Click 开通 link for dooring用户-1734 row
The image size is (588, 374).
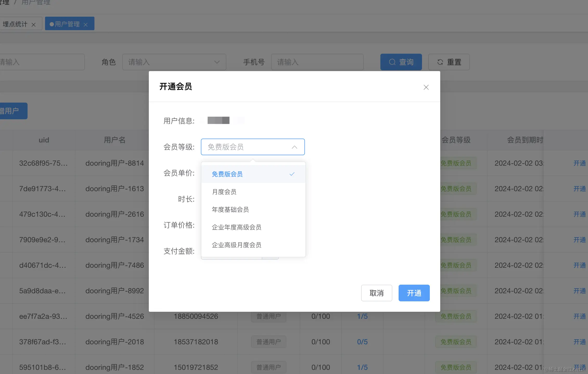pos(579,240)
